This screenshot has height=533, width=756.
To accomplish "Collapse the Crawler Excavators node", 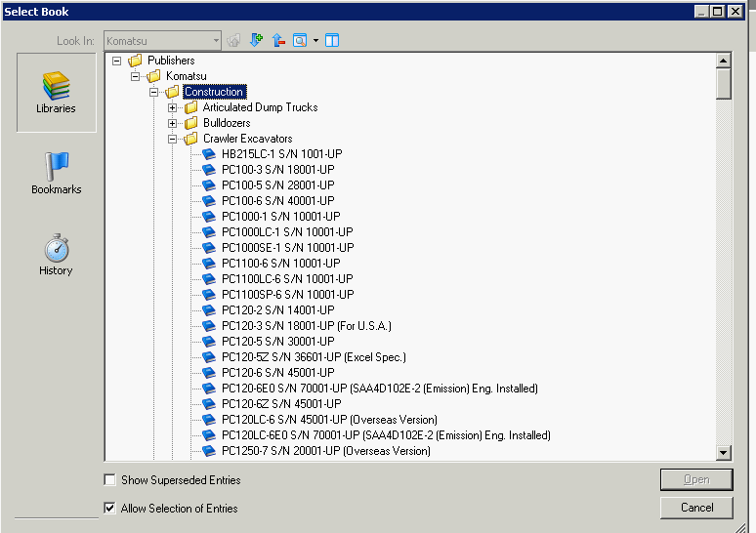I will (x=172, y=139).
